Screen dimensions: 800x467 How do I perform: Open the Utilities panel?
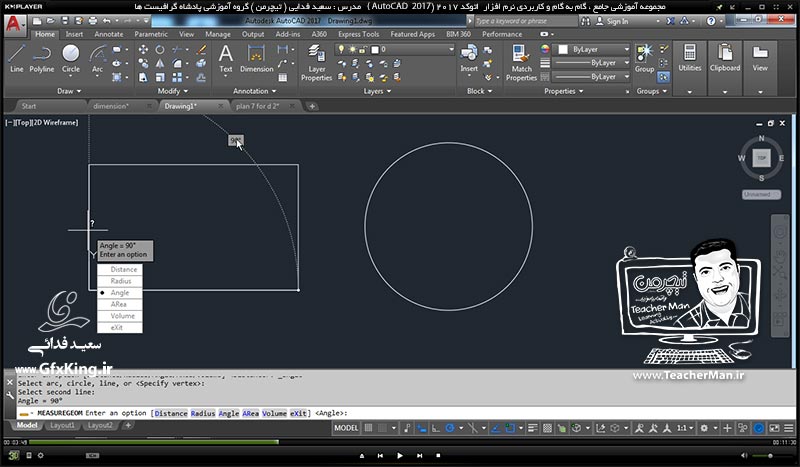(689, 58)
